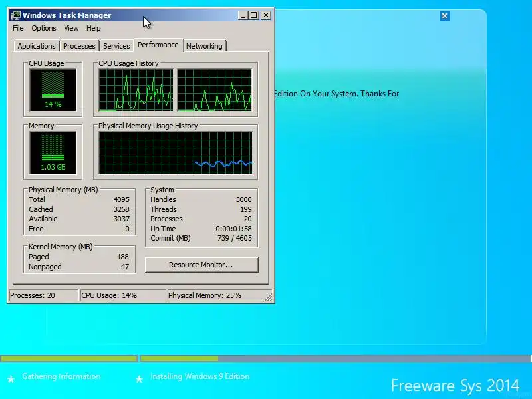This screenshot has height=399, width=532.
Task: Click the Physical Memory Usage History graph
Action: [176, 153]
